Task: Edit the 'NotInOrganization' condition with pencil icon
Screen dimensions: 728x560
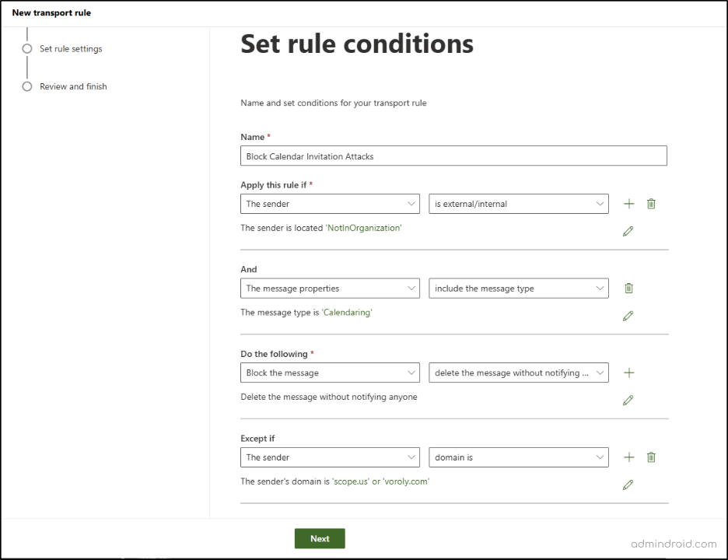Action: pos(628,230)
